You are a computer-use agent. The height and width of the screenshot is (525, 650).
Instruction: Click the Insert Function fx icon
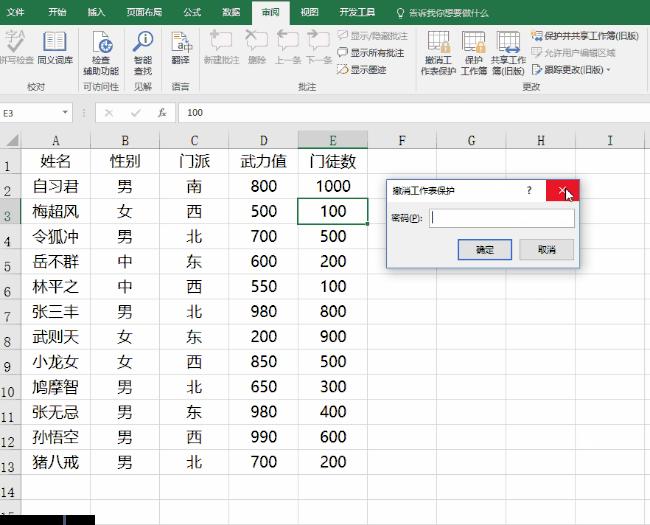(162, 113)
